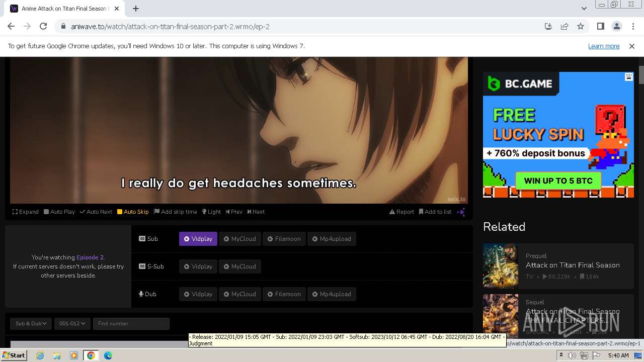The height and width of the screenshot is (362, 644).
Task: Toggle the Auto Next option
Action: pos(96,212)
